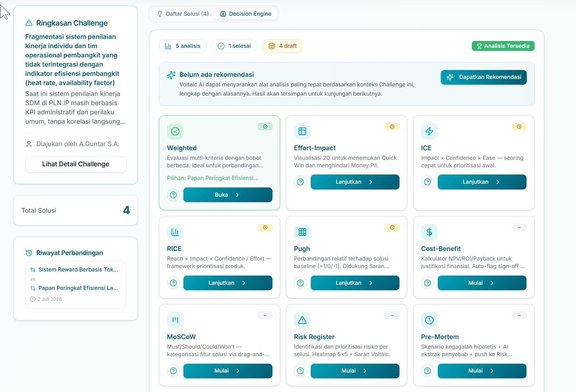Click the draft clock badge on ICE card

519,127
